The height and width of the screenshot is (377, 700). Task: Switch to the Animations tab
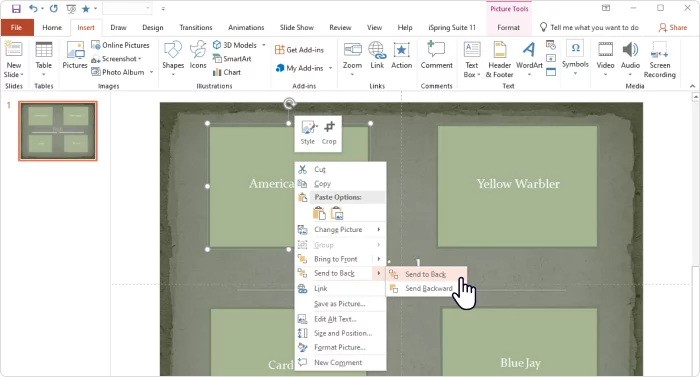246,27
